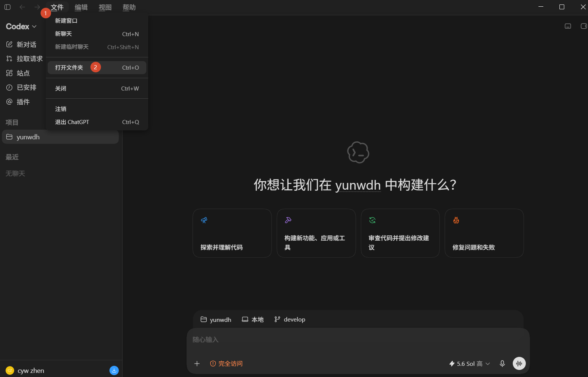Click the blue download update icon
Viewport: 588px width, 377px height.
pos(114,370)
